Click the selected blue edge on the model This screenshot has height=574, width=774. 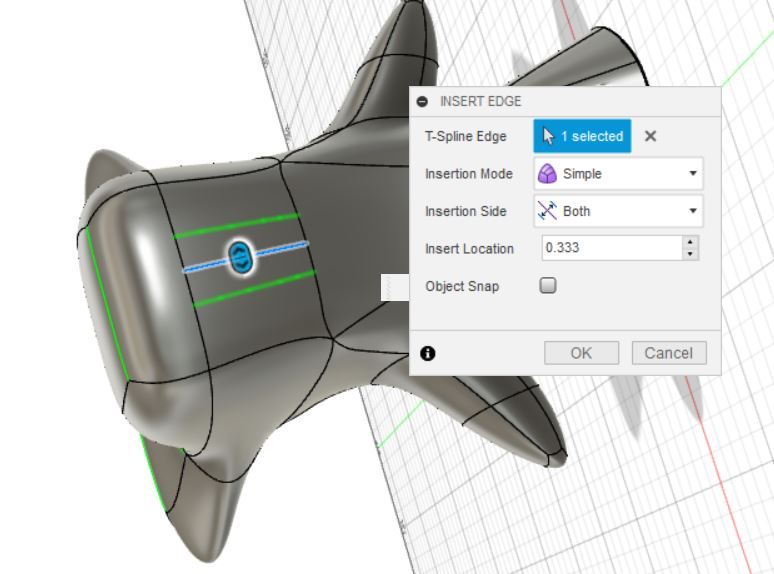tap(281, 249)
